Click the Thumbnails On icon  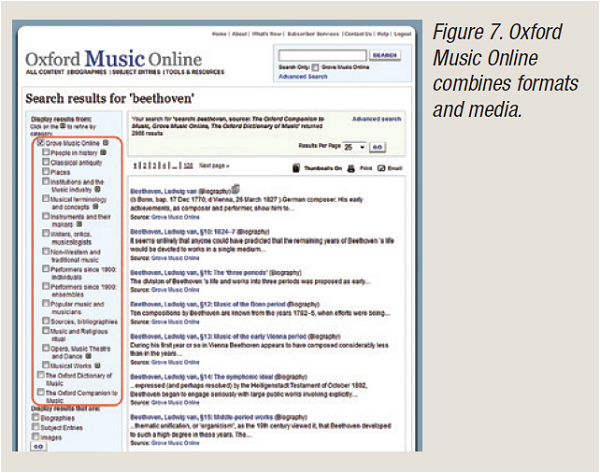point(296,168)
